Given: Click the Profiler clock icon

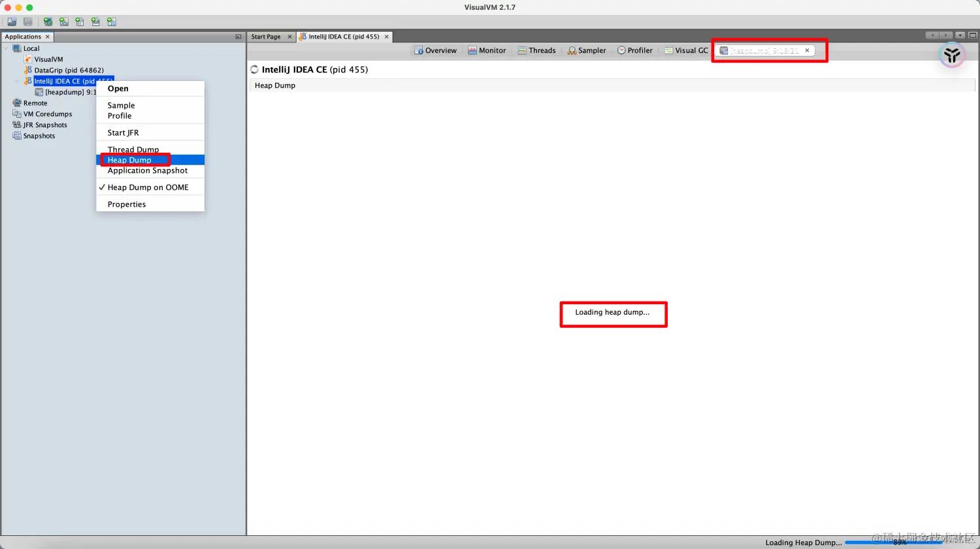Looking at the screenshot, I should point(621,50).
